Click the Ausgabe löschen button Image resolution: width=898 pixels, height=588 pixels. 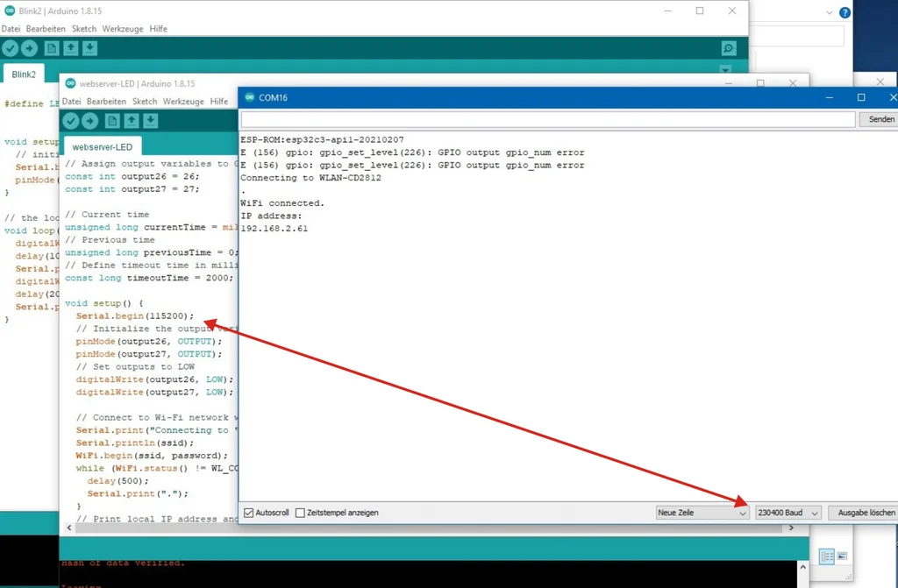(866, 513)
